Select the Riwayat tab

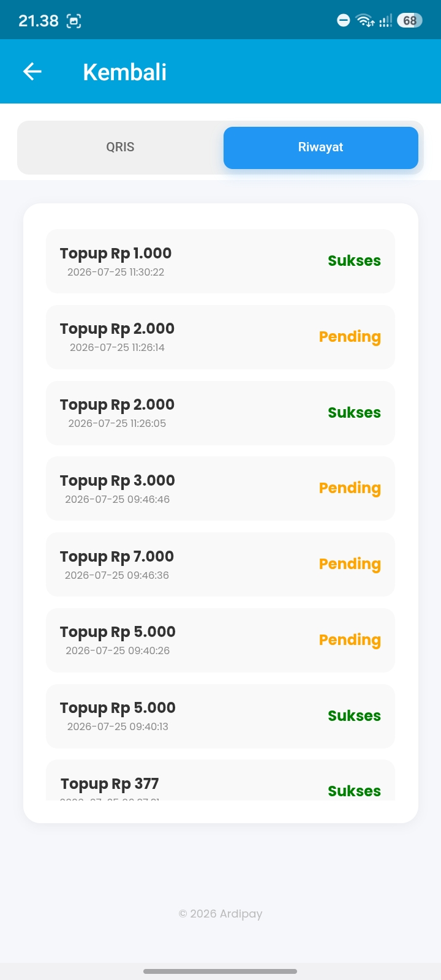point(321,148)
